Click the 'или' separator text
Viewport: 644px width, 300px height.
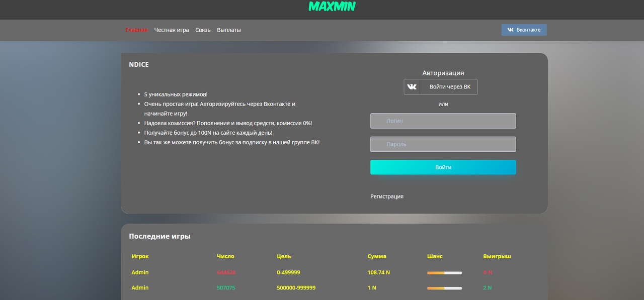point(443,104)
